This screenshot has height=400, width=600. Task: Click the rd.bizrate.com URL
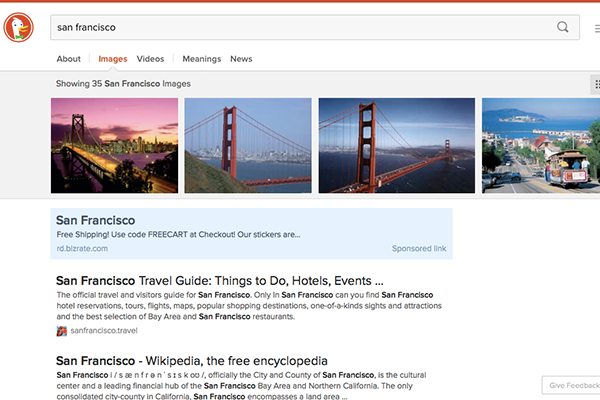click(x=82, y=248)
